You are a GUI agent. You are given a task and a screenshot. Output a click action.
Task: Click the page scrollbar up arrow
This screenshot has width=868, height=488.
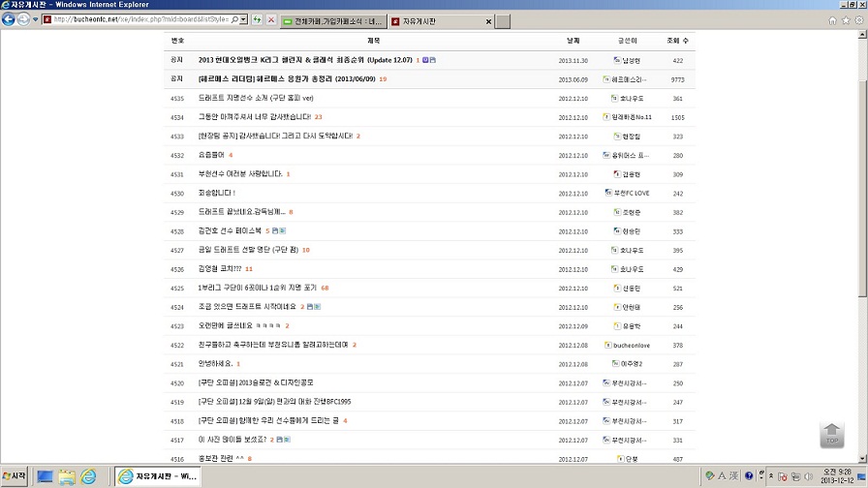pos(862,35)
